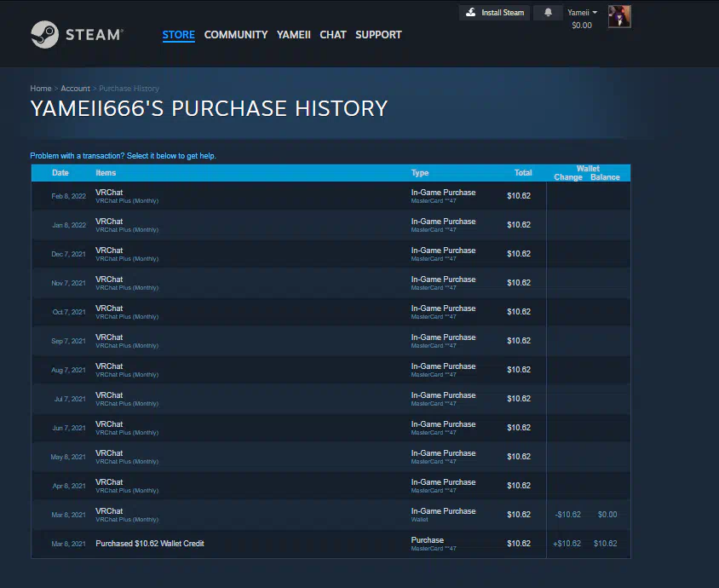The image size is (719, 588).
Task: Click the +$10.62 wallet change value
Action: click(x=567, y=544)
